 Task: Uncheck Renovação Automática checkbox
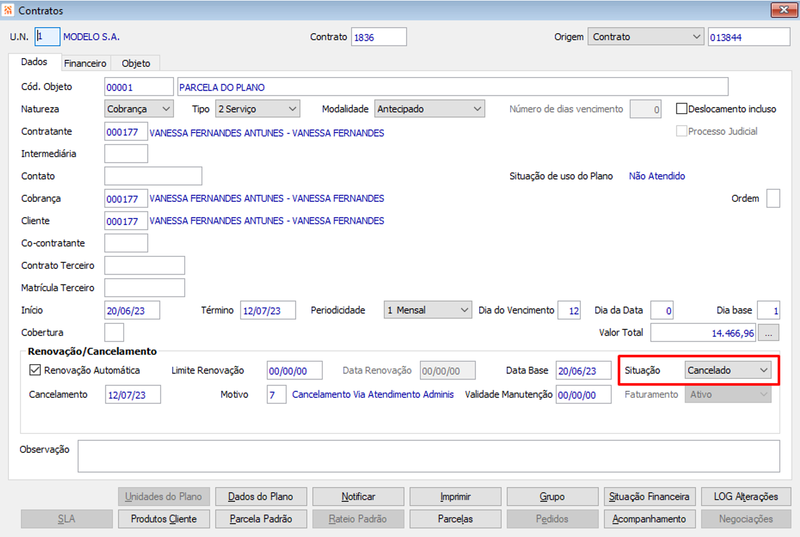(x=35, y=370)
